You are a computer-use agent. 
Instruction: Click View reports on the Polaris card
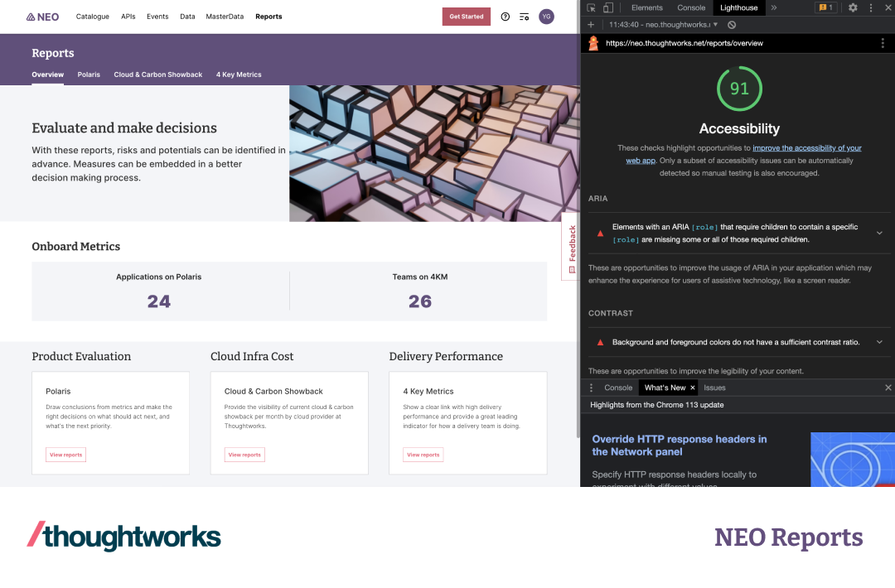point(65,455)
